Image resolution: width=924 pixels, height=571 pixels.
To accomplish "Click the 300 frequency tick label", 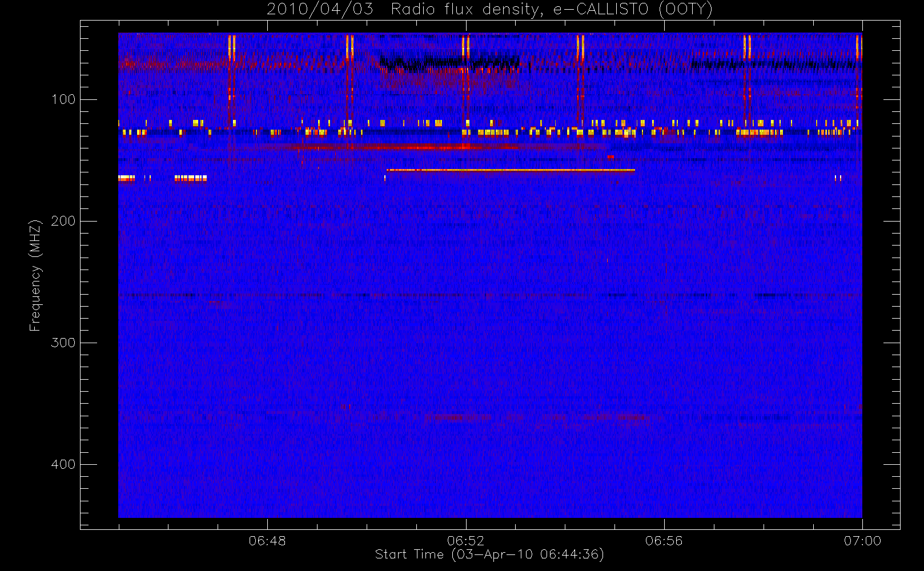I will [x=63, y=343].
